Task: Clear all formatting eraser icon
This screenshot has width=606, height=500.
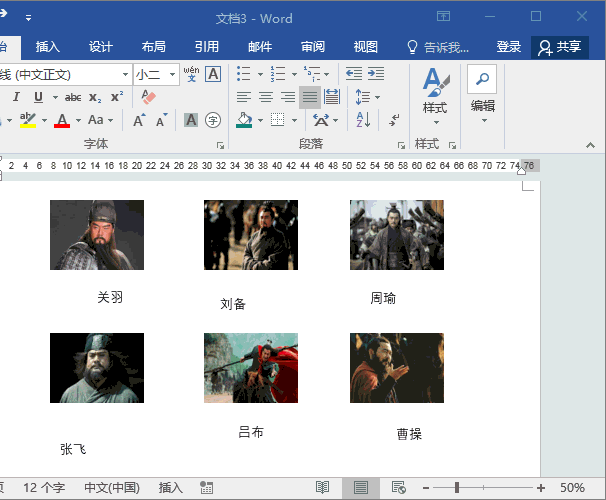Action: [x=148, y=97]
